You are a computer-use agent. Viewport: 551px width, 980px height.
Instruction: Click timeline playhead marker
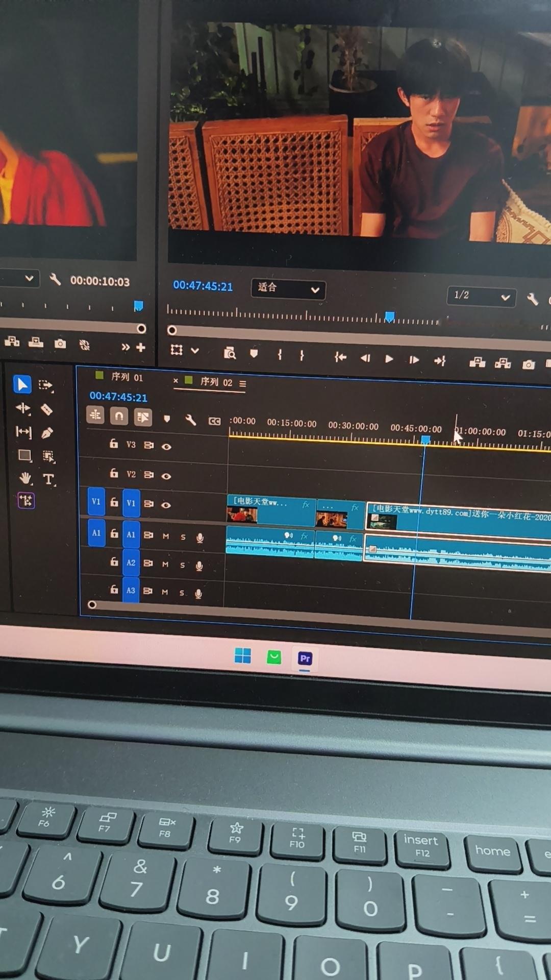(x=425, y=440)
